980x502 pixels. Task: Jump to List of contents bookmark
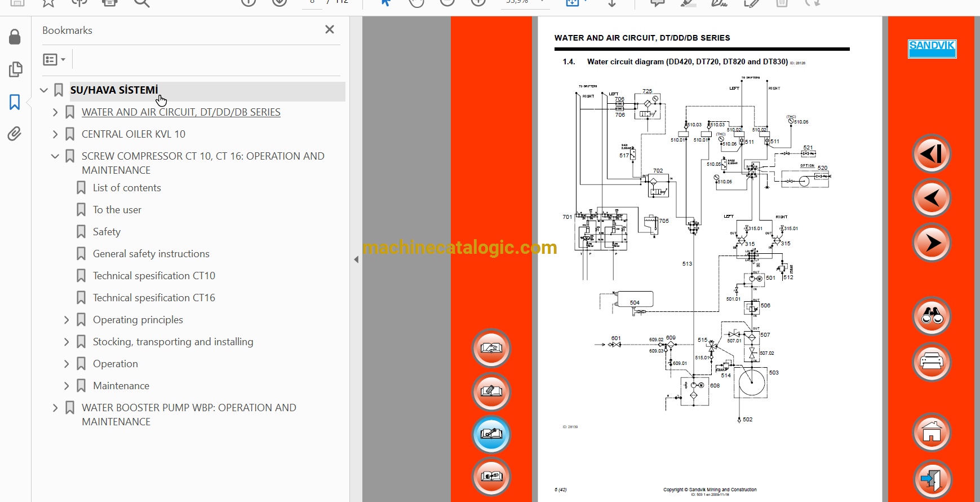point(127,188)
